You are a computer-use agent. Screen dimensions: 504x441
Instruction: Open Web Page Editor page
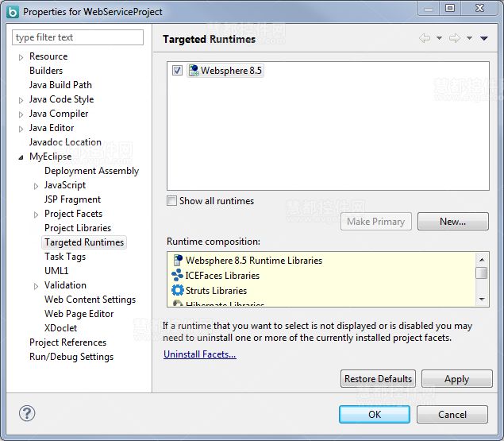(x=79, y=314)
